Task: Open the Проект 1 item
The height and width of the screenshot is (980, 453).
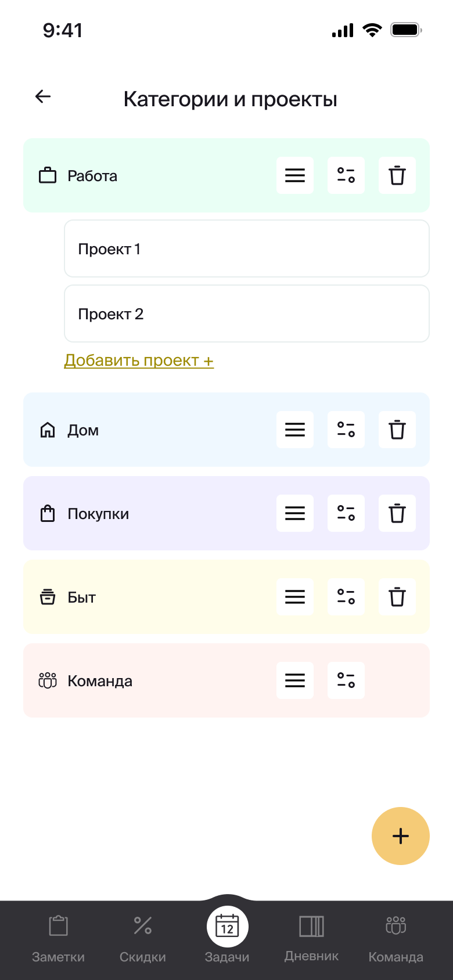Action: [x=246, y=248]
